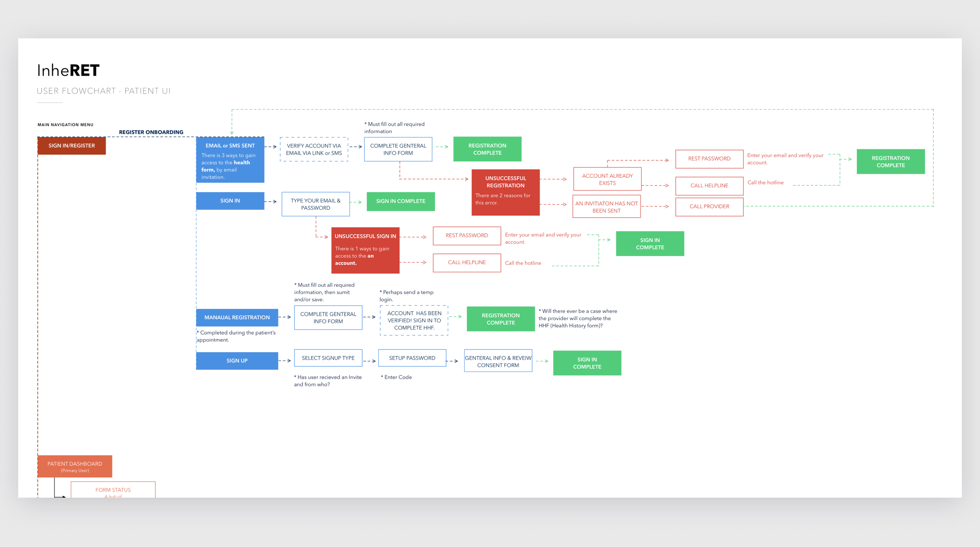Click the PATIENT DASHBOARD block
Image resolution: width=980 pixels, height=547 pixels.
[75, 466]
